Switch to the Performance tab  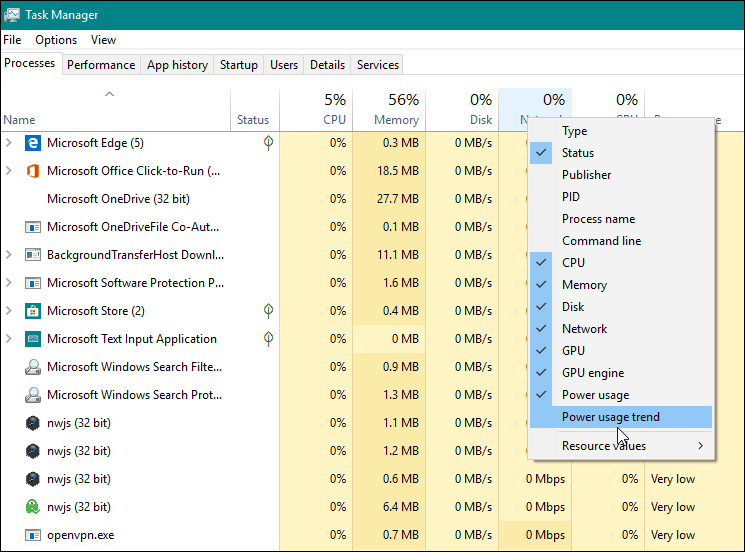click(101, 65)
